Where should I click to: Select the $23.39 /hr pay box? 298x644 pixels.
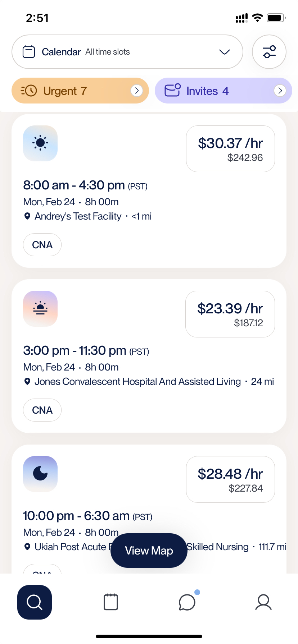[x=230, y=314]
